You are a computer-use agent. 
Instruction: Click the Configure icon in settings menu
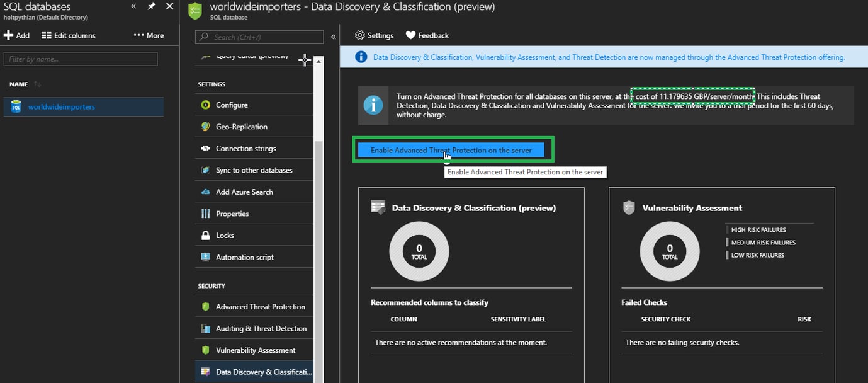[205, 105]
